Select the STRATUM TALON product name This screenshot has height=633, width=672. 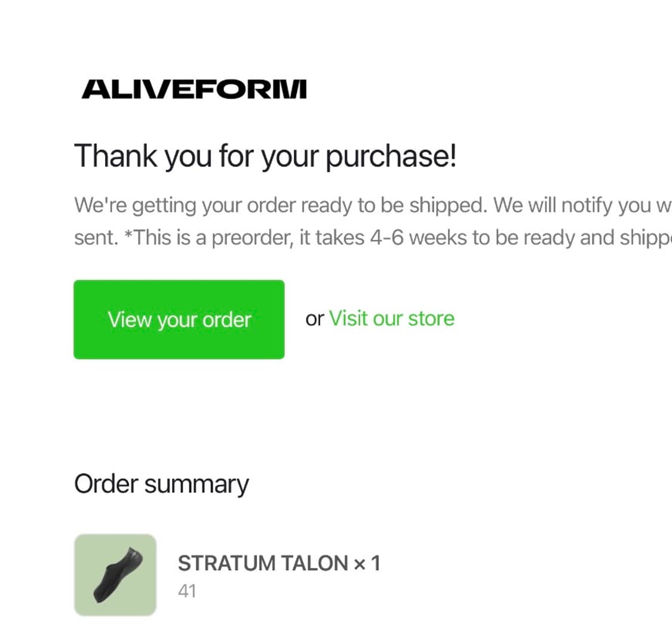tap(263, 563)
